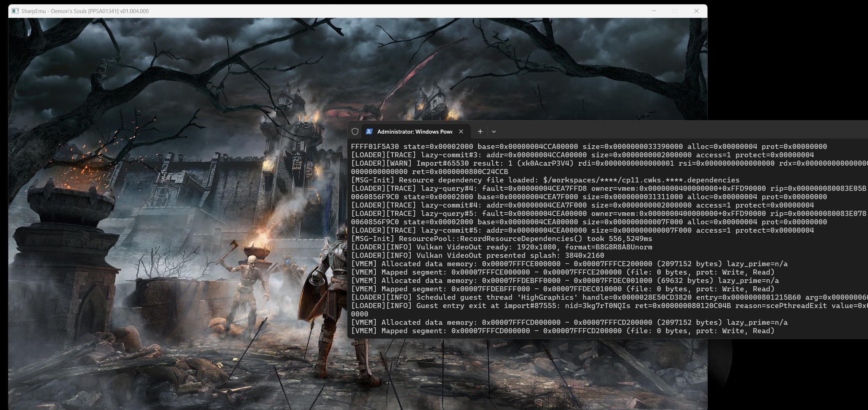Minimize the SharpEmu window
Viewport: 868px width, 410px height.
654,11
